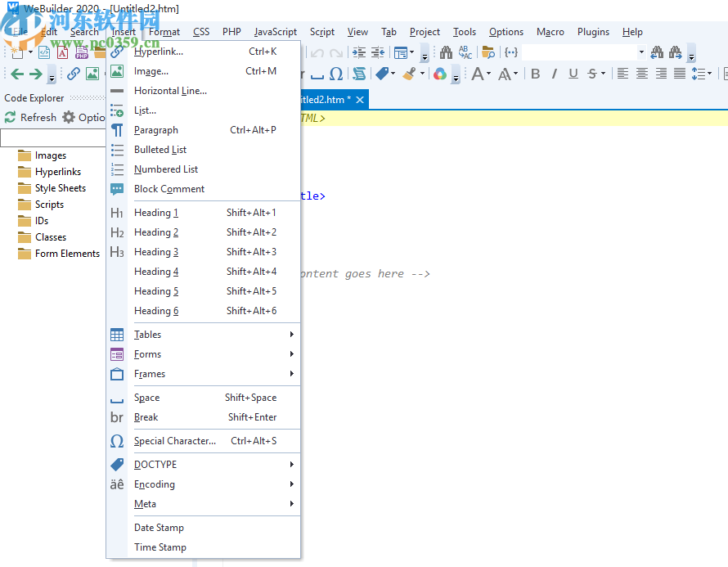728x567 pixels.
Task: Choose Image... from Insert menu
Action: (x=204, y=71)
